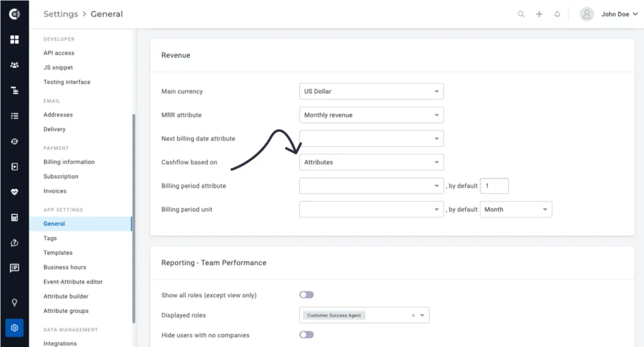Click the settings sidebar scrollbar
Image resolution: width=644 pixels, height=347 pixels.
(133, 218)
